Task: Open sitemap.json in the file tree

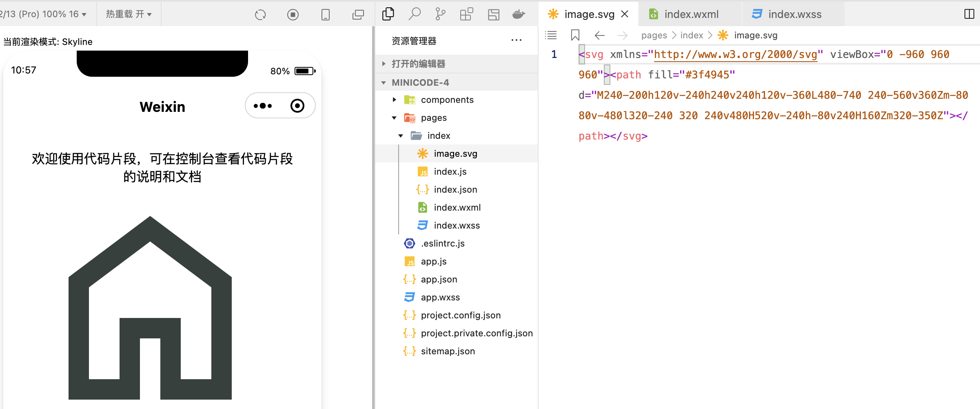Action: (x=456, y=351)
